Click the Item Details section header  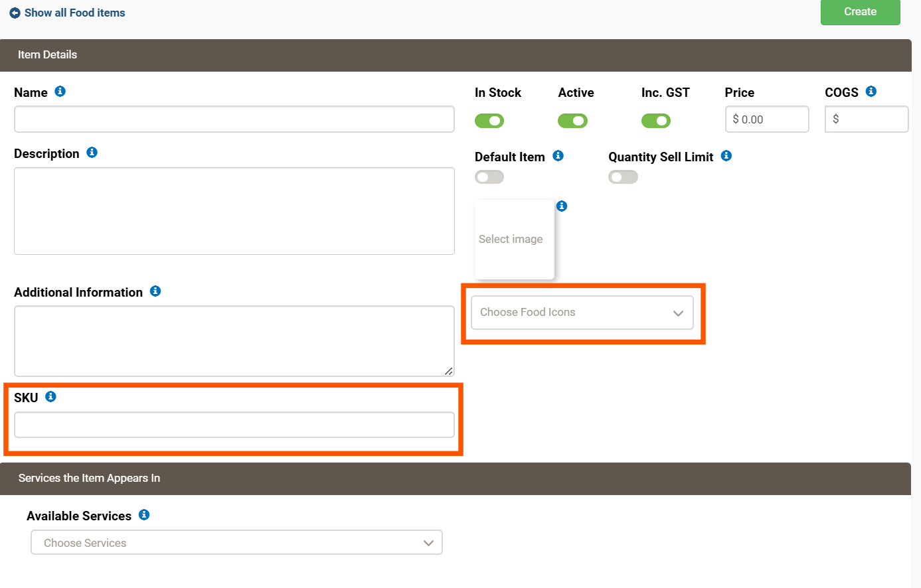[x=456, y=55]
